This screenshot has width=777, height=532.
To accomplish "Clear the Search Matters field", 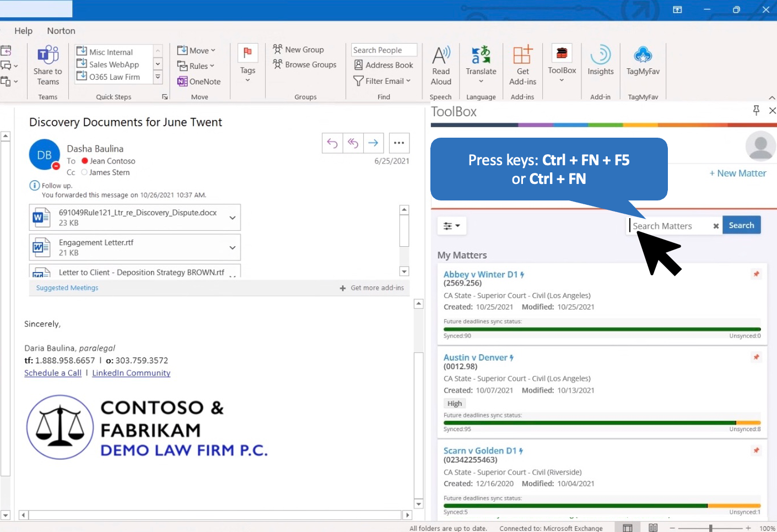I will [716, 226].
